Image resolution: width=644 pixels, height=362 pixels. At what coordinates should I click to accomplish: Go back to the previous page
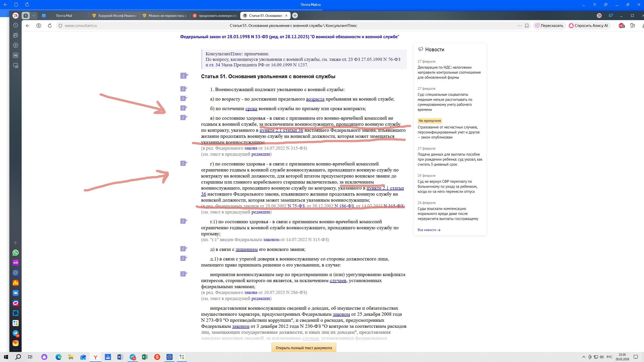pyautogui.click(x=28, y=26)
